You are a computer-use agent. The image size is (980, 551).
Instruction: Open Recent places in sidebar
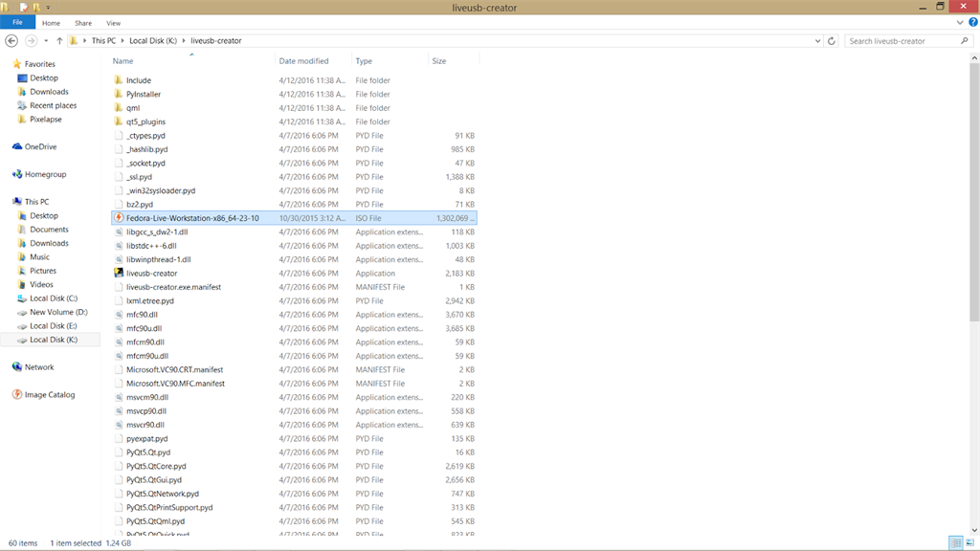54,105
